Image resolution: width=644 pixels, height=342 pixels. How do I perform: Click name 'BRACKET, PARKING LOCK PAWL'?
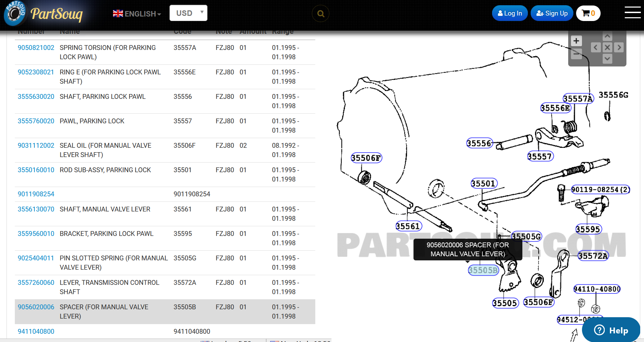tap(106, 234)
